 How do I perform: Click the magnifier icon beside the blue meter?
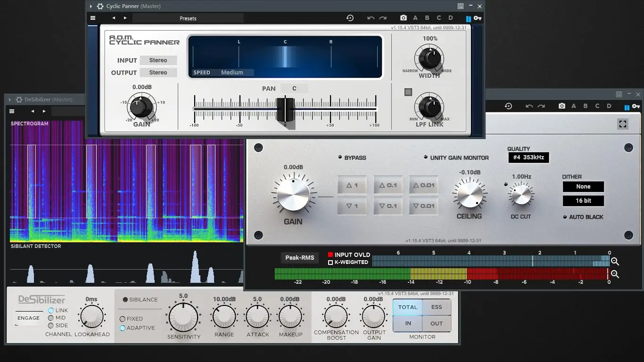pos(615,262)
